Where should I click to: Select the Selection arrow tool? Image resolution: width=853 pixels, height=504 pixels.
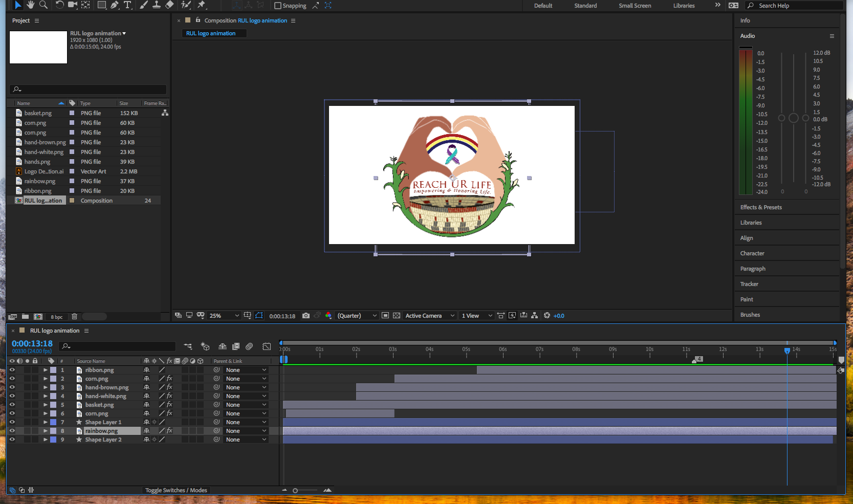(x=18, y=5)
